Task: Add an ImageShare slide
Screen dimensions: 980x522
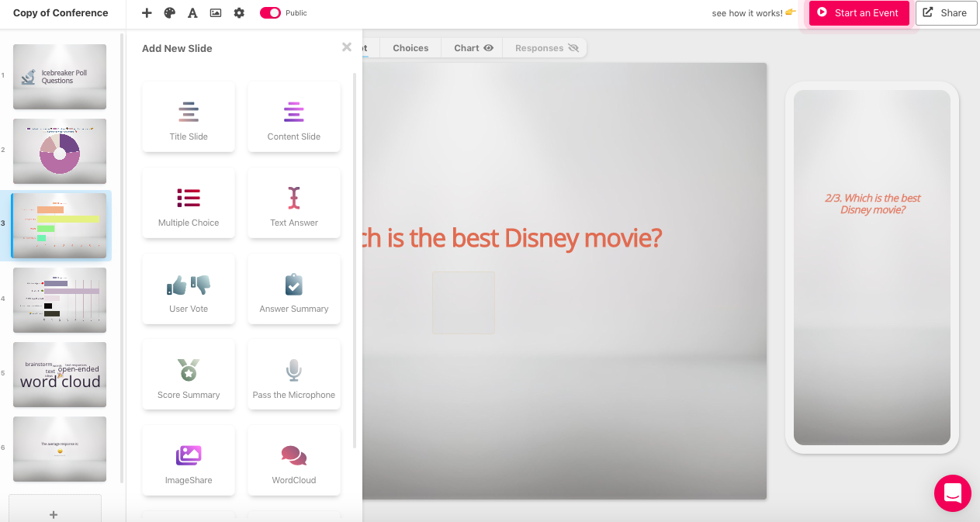Action: tap(189, 460)
